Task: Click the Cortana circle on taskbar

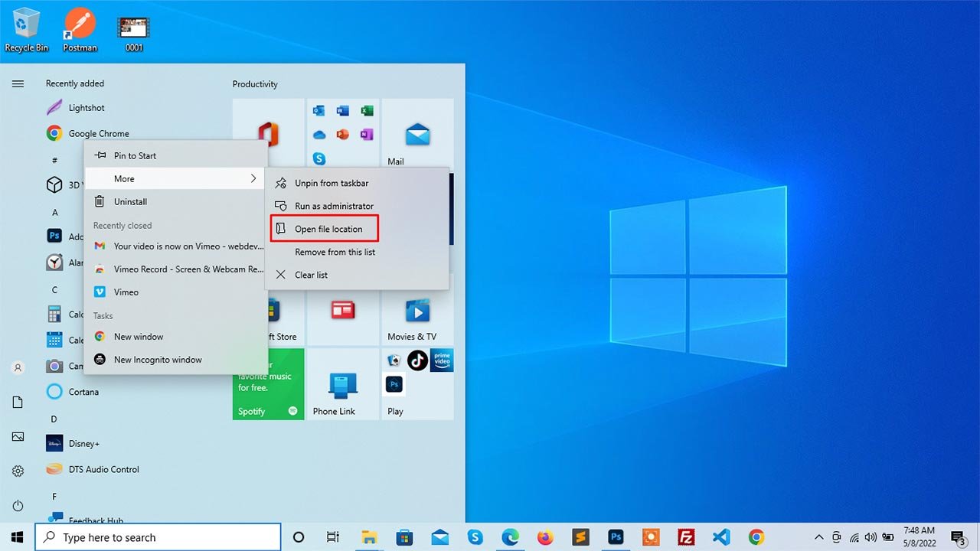Action: tap(299, 537)
